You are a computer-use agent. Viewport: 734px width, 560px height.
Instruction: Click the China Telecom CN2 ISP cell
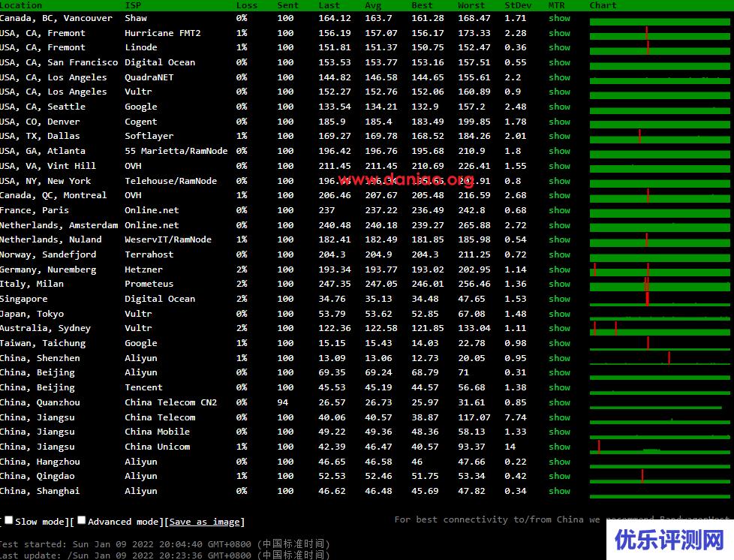(x=171, y=402)
